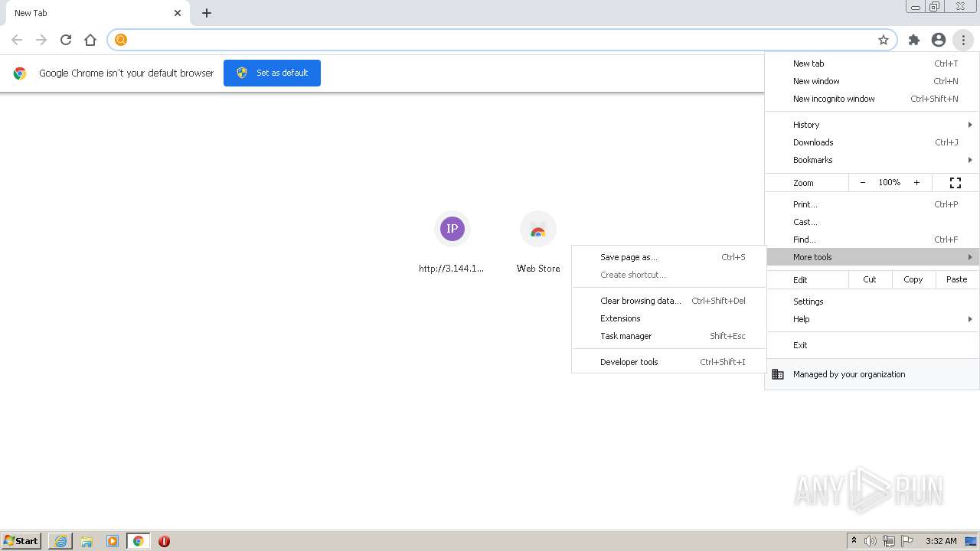Click Copy in the Edit row
980x551 pixels.
913,279
